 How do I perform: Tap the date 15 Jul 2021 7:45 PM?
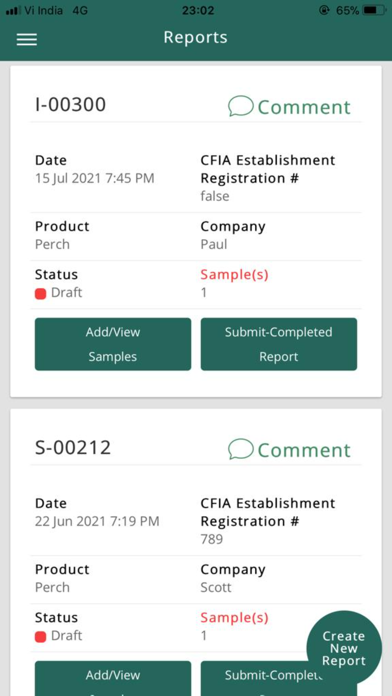coord(95,178)
